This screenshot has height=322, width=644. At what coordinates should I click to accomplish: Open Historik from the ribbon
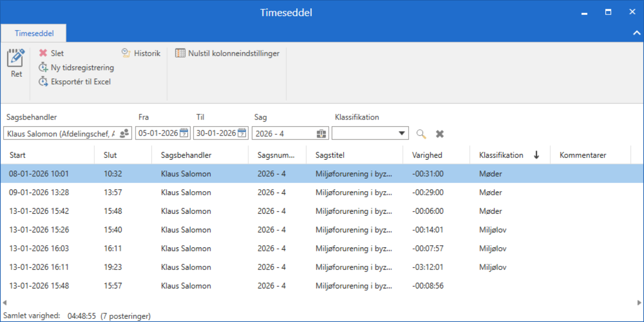[x=141, y=53]
